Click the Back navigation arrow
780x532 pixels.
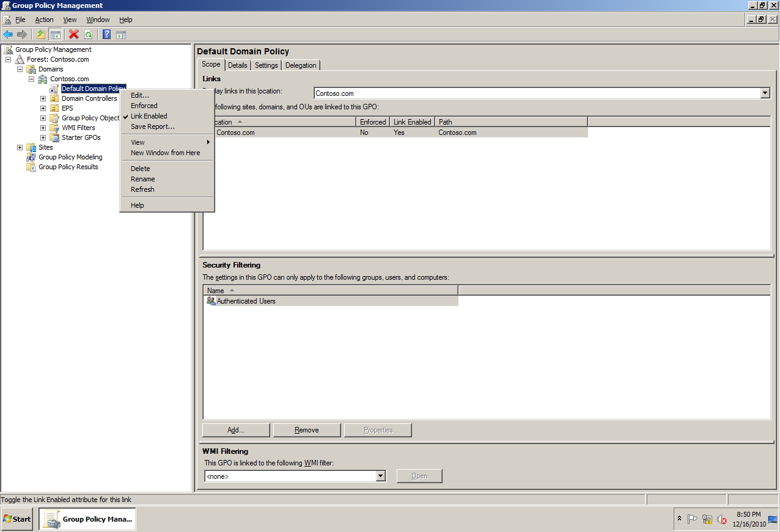click(8, 34)
